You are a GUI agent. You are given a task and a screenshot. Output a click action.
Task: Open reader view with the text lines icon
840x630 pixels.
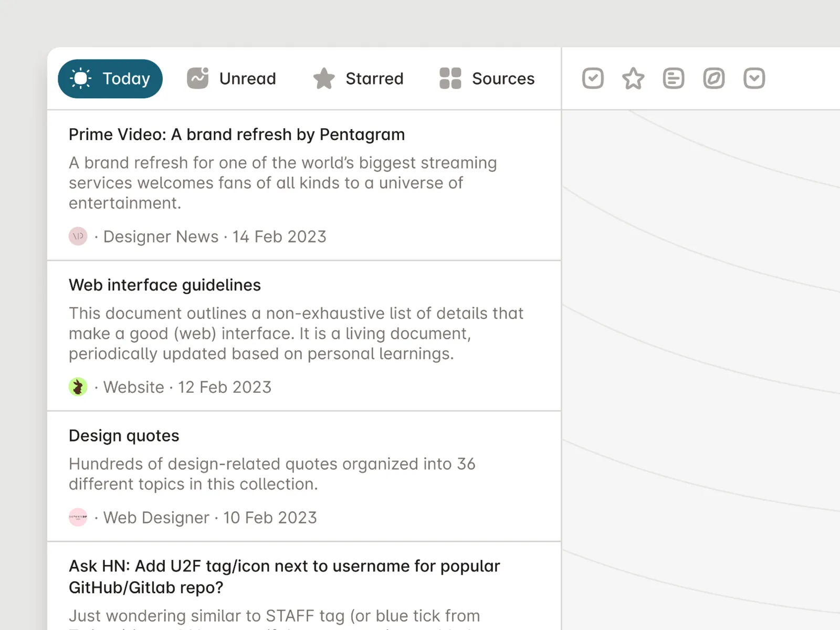tap(674, 79)
